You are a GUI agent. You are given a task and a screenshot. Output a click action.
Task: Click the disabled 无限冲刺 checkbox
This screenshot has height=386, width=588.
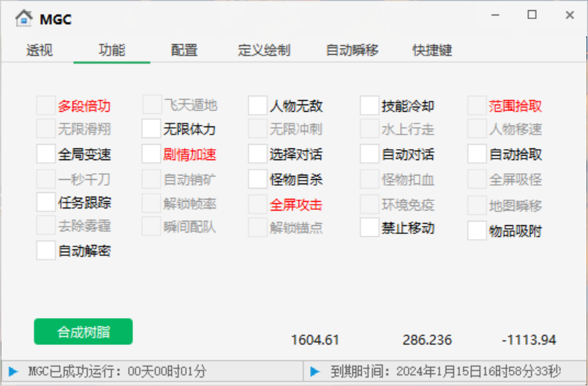(x=257, y=129)
